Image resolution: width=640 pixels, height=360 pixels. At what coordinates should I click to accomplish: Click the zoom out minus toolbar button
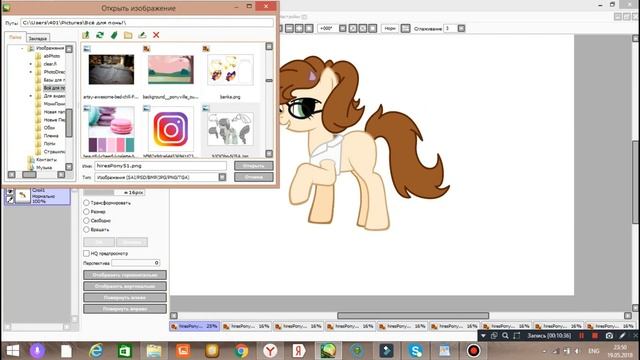(289, 28)
